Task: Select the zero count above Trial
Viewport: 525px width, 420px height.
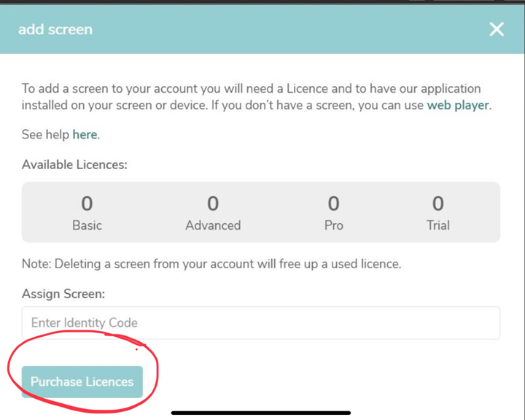Action: coord(437,203)
